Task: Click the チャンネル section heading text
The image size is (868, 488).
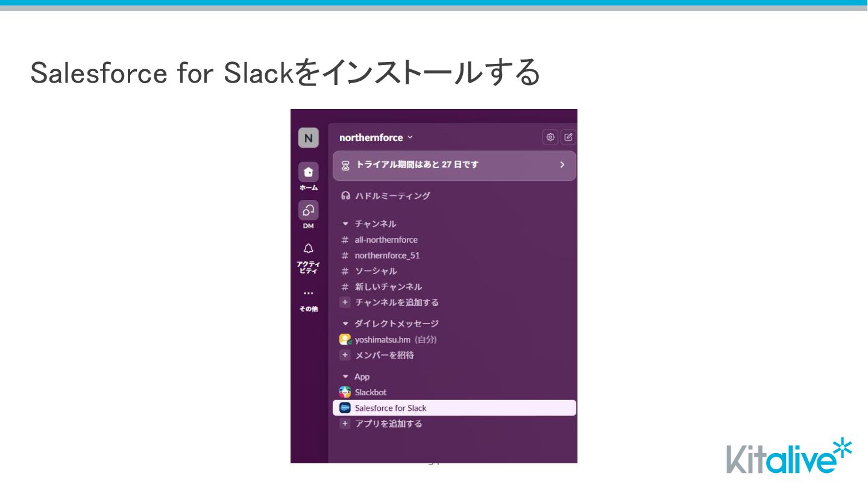Action: [x=376, y=224]
